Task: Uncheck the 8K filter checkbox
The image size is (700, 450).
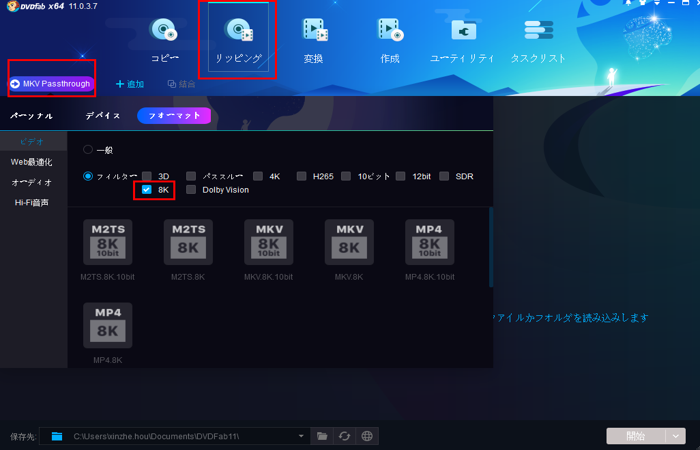Action: point(146,190)
